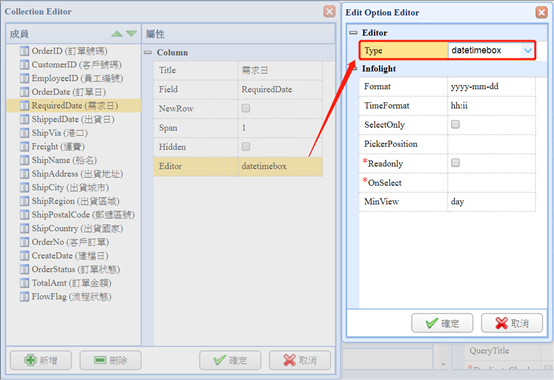
Task: Open the Type dropdown arrow
Action: [x=528, y=51]
